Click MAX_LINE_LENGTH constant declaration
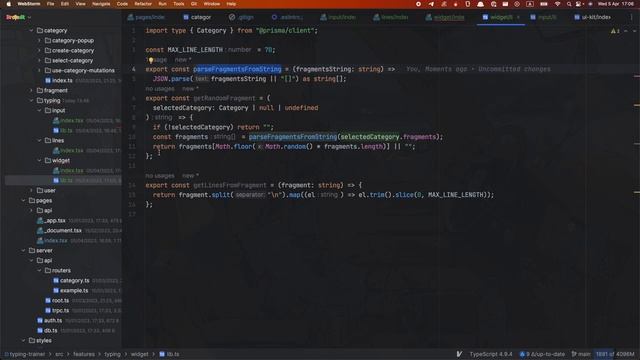Image resolution: width=640 pixels, height=360 pixels. coord(195,50)
